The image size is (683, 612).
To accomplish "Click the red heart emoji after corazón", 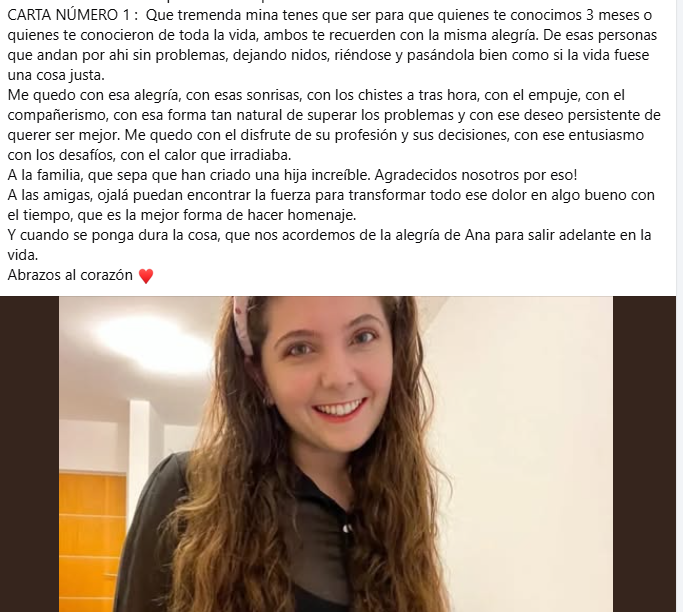I will 146,276.
